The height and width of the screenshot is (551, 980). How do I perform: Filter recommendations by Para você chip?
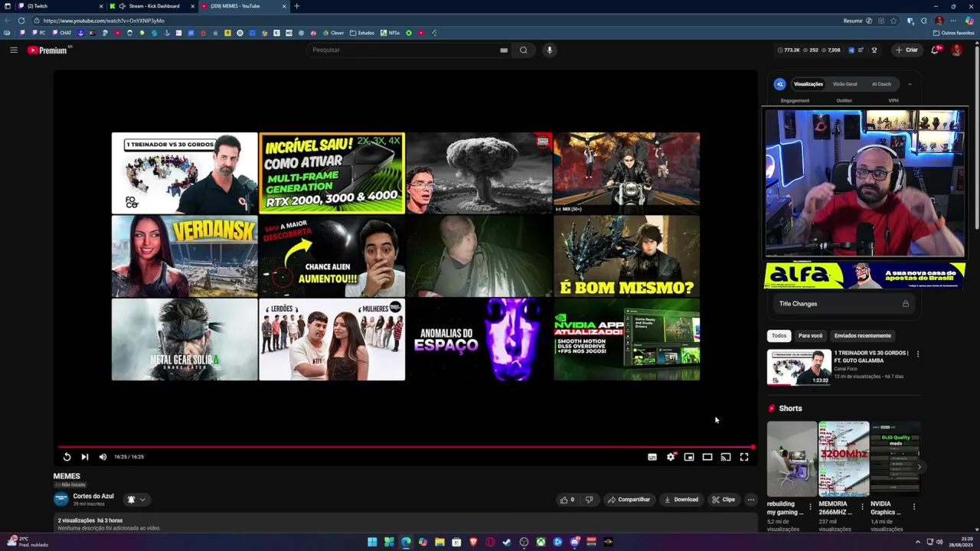[x=810, y=336]
